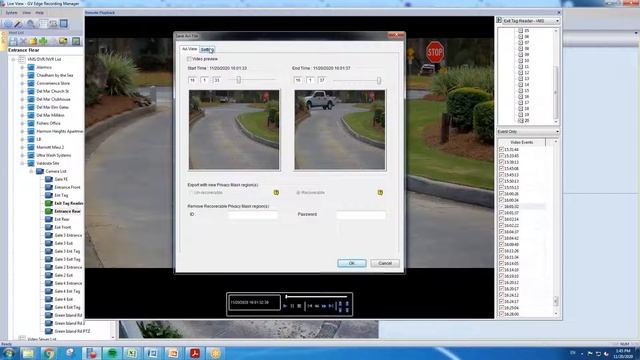Viewport: 640px width, 360px height.
Task: Click the Pause button in the playback bar
Action: pos(292,306)
